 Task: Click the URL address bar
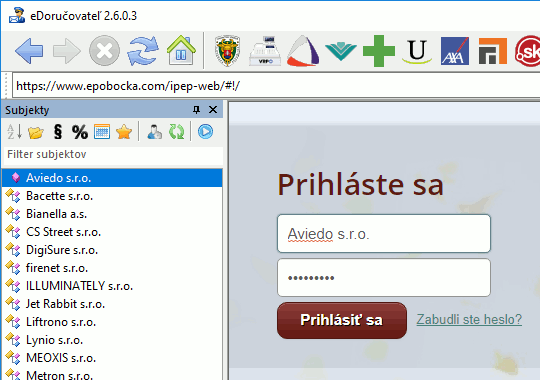276,85
